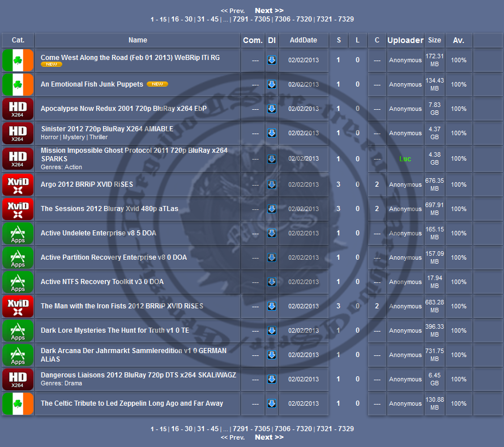Sort by Name column header
The width and height of the screenshot is (504, 447).
click(x=138, y=40)
